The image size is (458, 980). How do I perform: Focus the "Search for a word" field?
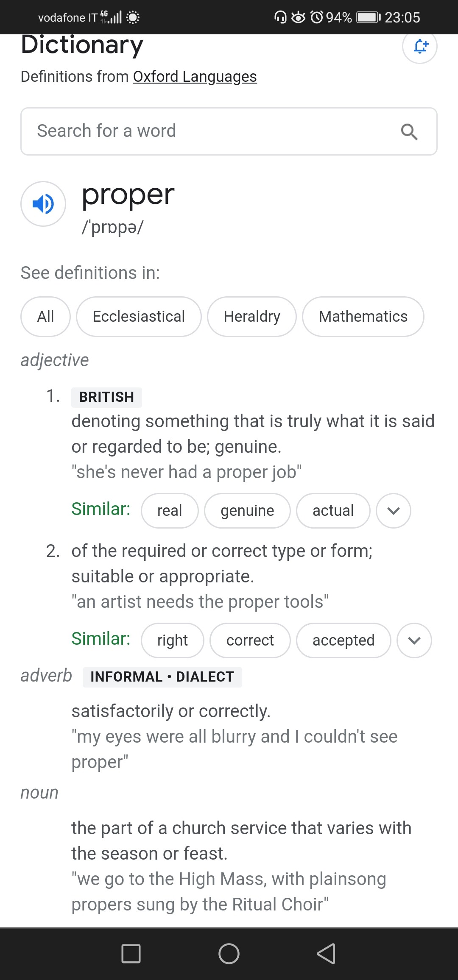212,131
